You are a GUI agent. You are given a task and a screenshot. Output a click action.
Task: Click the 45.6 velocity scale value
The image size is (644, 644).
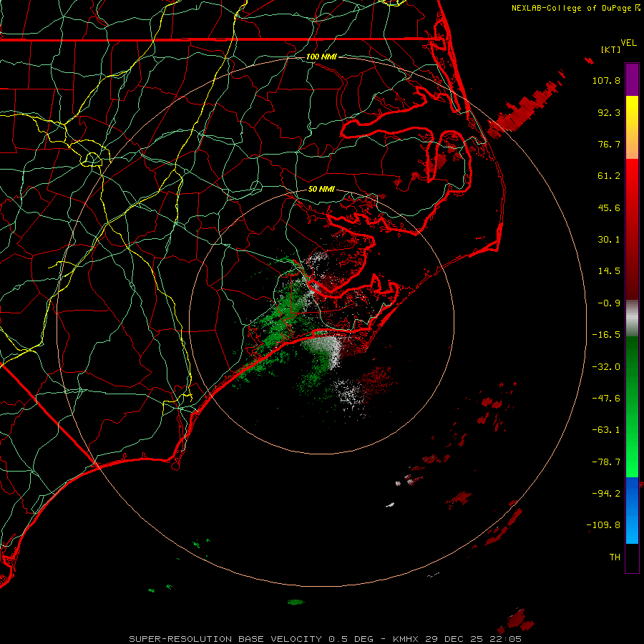[x=609, y=208]
